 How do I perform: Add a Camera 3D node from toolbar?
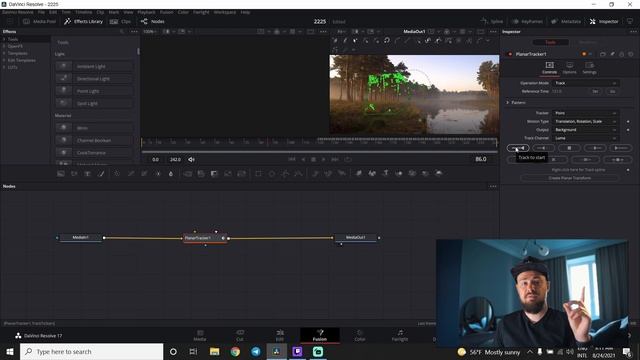coord(412,173)
